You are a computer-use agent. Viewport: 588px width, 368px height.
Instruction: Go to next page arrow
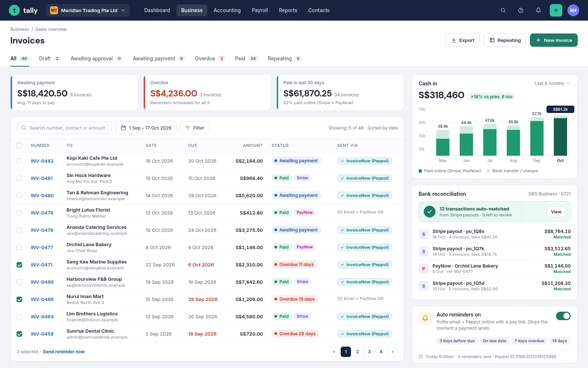click(x=393, y=352)
